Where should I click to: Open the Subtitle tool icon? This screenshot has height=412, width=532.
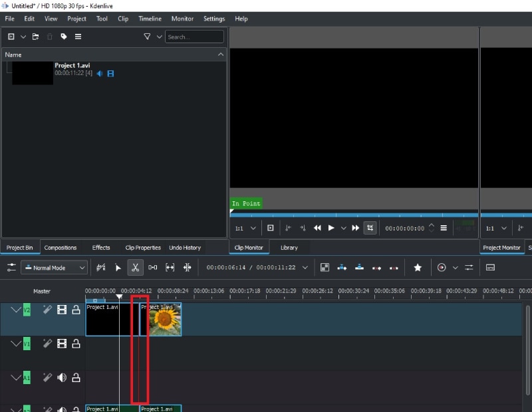click(490, 268)
